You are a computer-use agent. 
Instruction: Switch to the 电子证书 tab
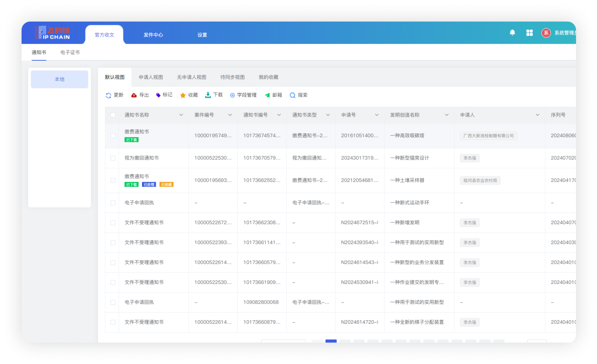coord(70,52)
